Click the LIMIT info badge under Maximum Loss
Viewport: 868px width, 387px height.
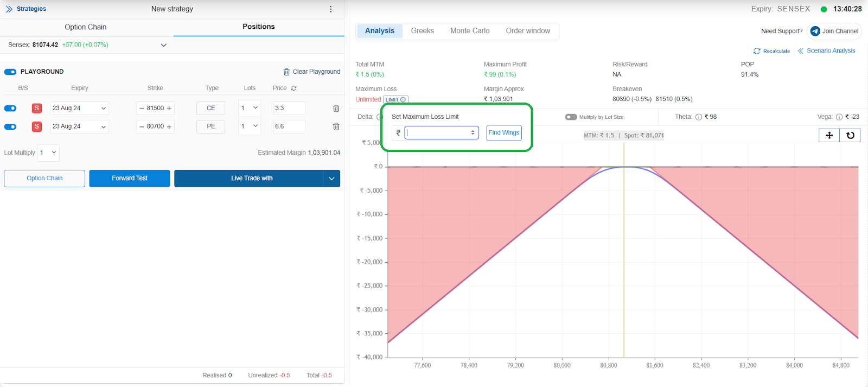tap(395, 100)
